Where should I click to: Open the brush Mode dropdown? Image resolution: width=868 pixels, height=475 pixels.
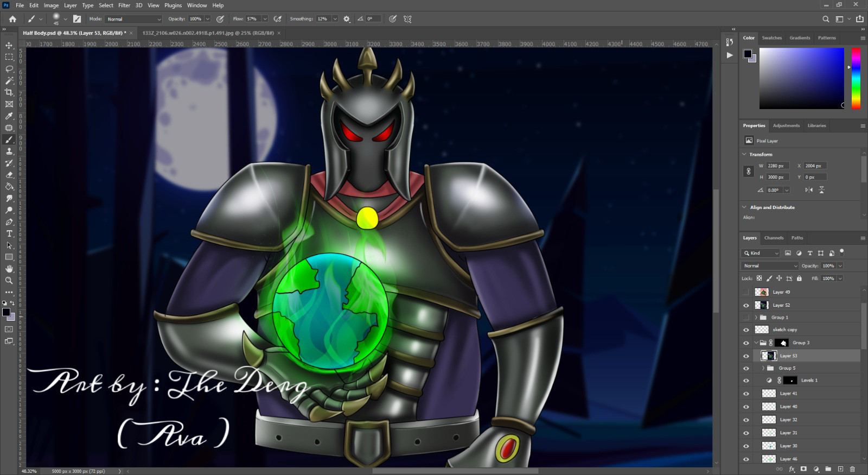coord(133,19)
